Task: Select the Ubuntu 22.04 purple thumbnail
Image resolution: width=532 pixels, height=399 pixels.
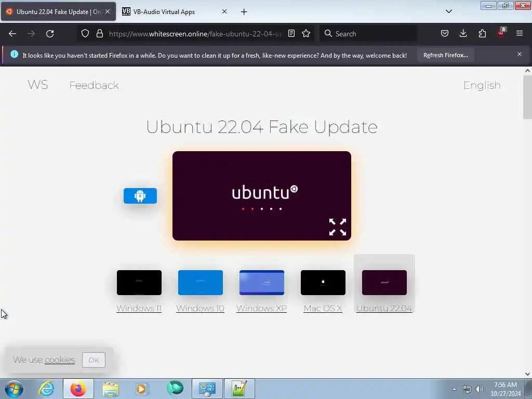Action: pos(384,283)
